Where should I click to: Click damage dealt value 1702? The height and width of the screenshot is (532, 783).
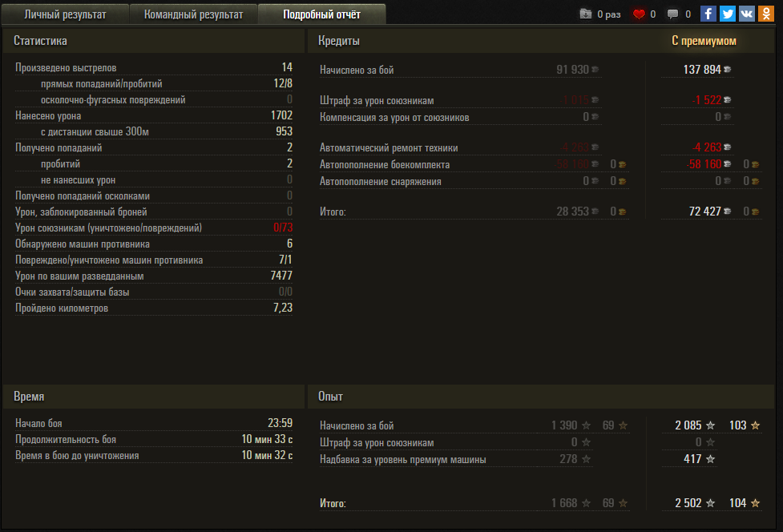pyautogui.click(x=281, y=115)
